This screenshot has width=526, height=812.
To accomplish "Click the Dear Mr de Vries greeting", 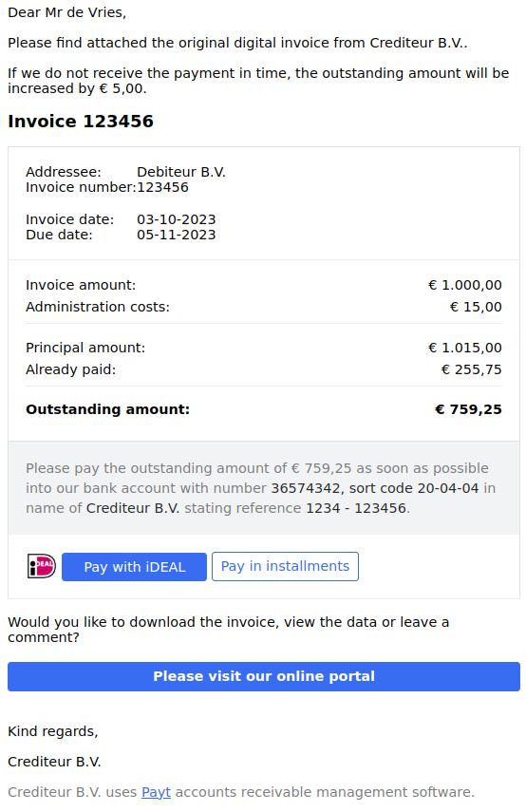I will click(x=66, y=12).
